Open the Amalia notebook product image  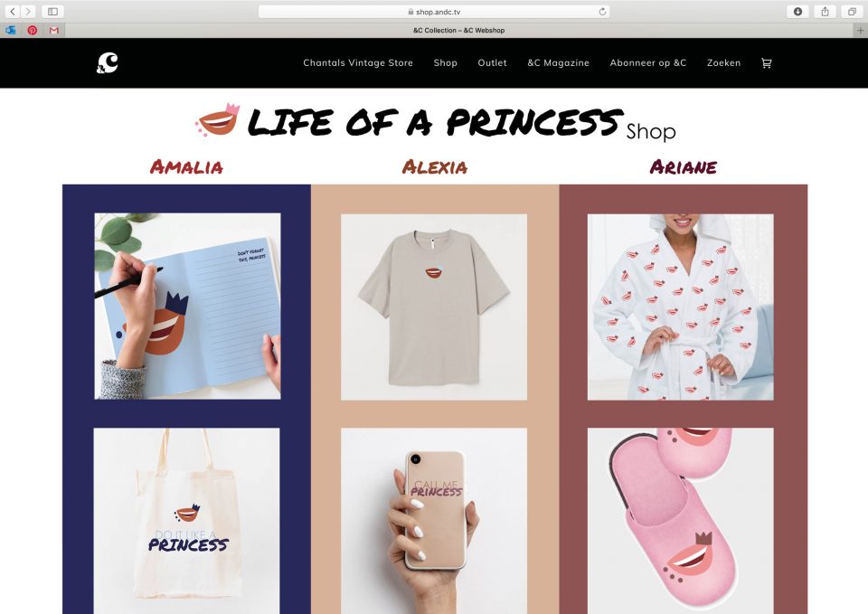tap(188, 307)
